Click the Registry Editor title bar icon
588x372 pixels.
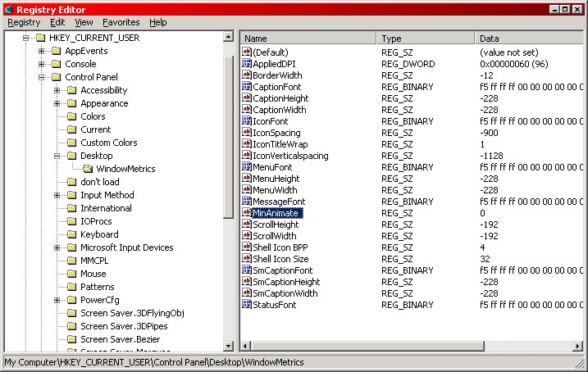(x=9, y=9)
